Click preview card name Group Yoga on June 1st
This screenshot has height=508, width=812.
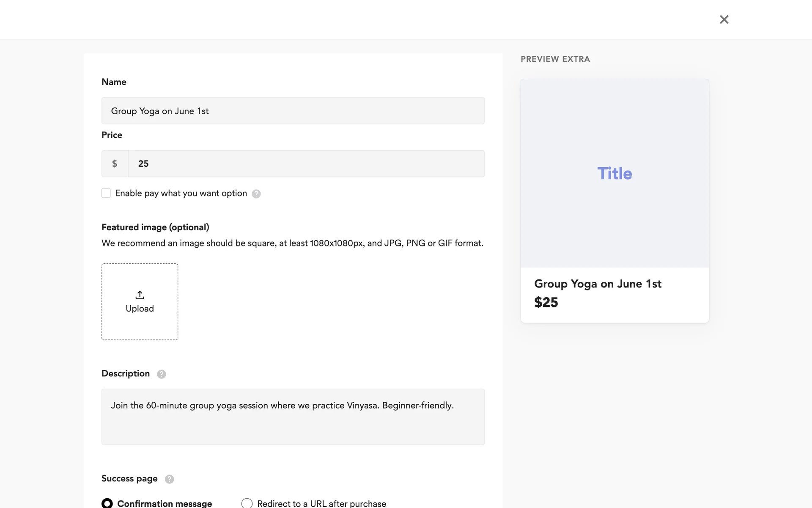click(598, 284)
